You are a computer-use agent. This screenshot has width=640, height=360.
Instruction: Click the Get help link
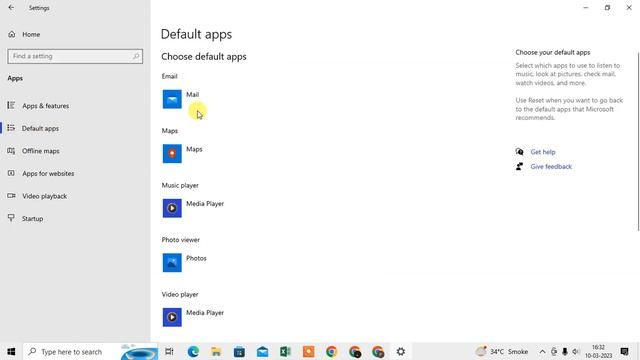(543, 152)
